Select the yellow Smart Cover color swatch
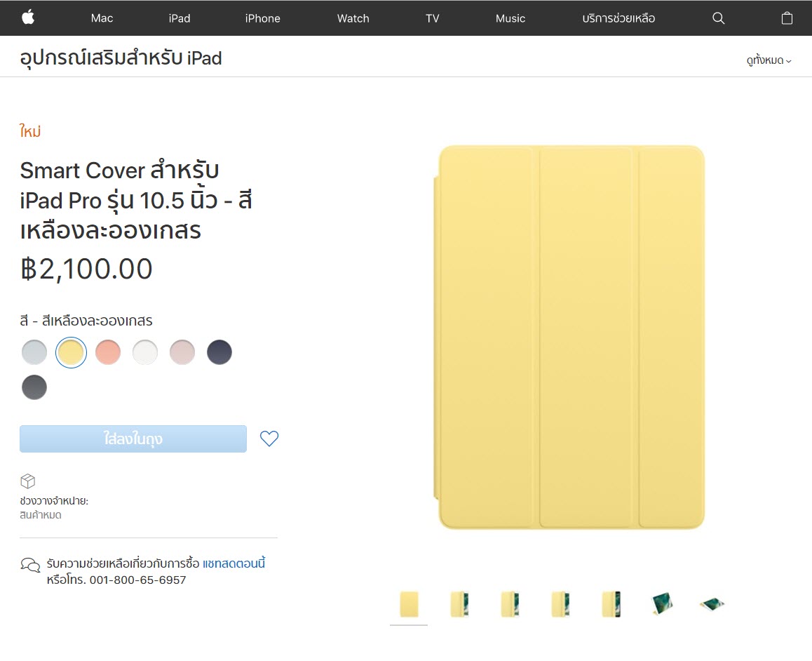Viewport: 812px width, 661px height. point(71,352)
